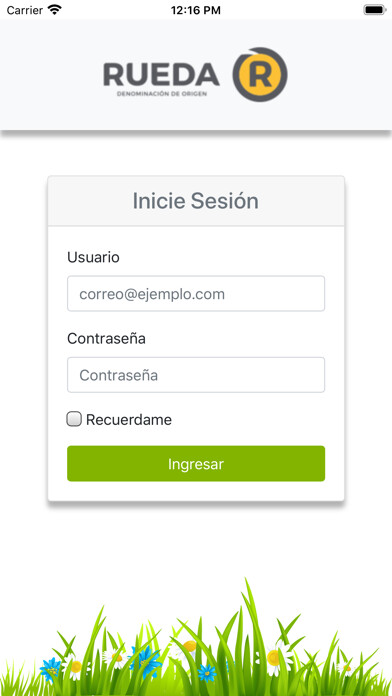The image size is (392, 696).
Task: Tap the Wi-Fi icon in status bar
Action: [x=55, y=10]
